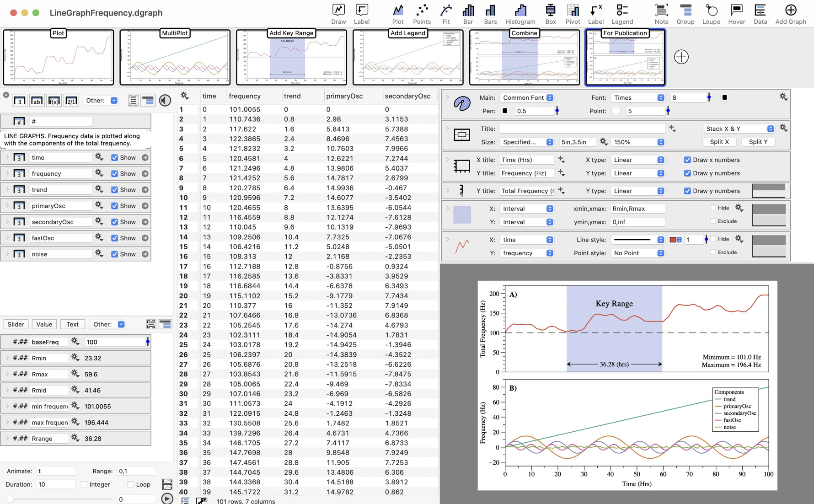Click the red line color swatch
814x504 pixels.
point(675,240)
